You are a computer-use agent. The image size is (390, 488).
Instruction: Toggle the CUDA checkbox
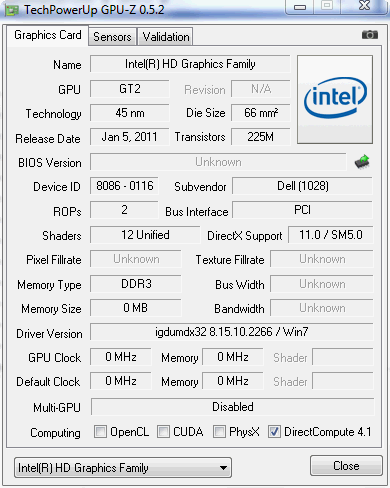(163, 431)
